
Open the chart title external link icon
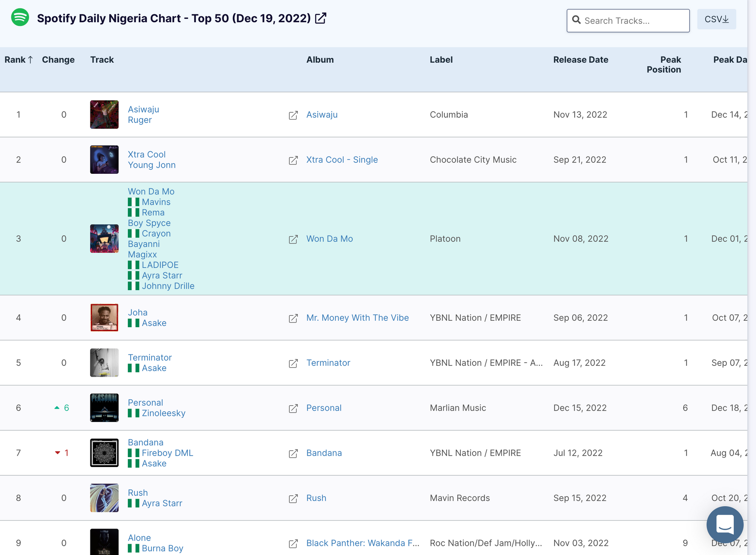(x=321, y=18)
